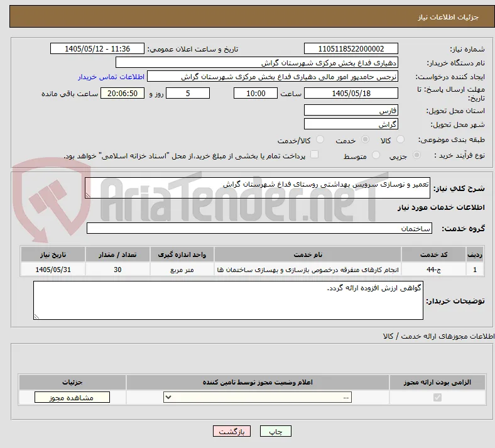Toggle the اسناد خزانه اسلامی payment checkbox
The image size is (495, 448).
[x=315, y=155]
